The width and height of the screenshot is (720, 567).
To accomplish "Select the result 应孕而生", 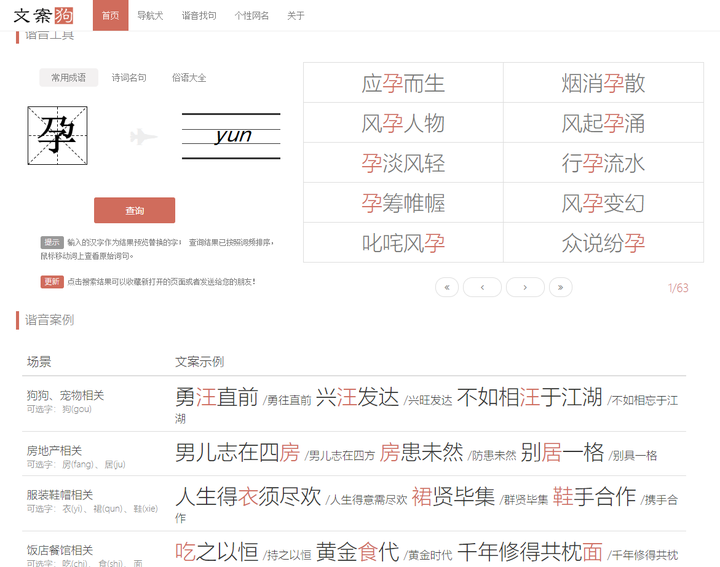I will [403, 83].
